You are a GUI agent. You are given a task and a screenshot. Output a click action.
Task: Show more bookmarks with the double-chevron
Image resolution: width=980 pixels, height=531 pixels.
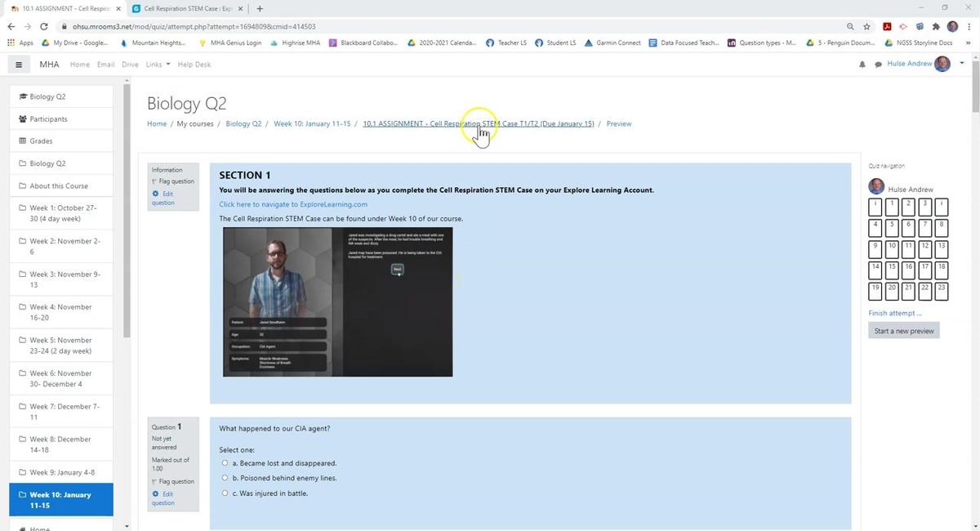click(x=968, y=42)
